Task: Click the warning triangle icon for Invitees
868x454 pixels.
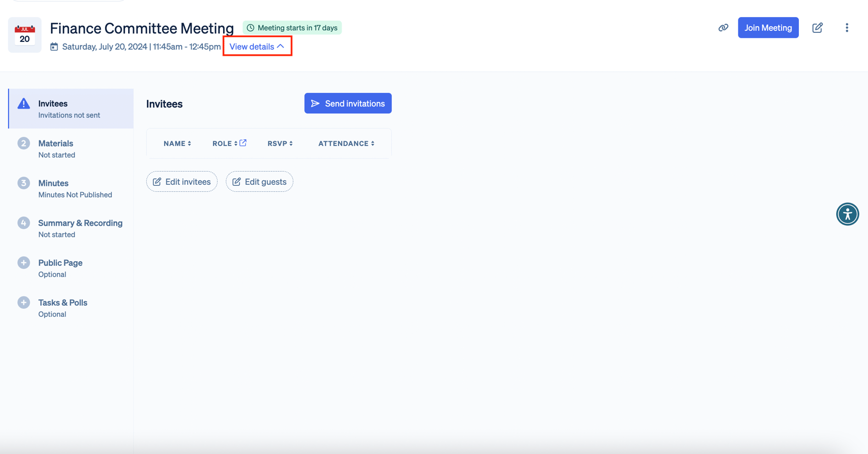Action: coord(24,104)
